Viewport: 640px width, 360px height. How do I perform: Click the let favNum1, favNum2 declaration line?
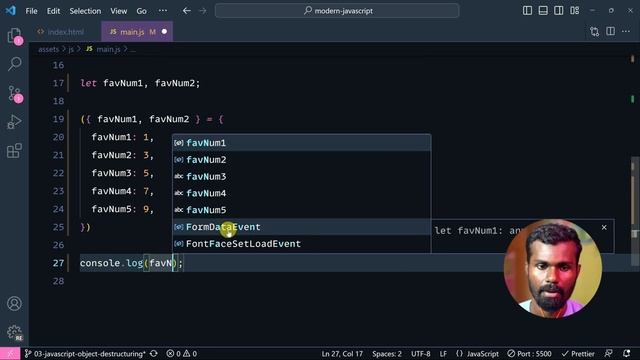tap(140, 83)
